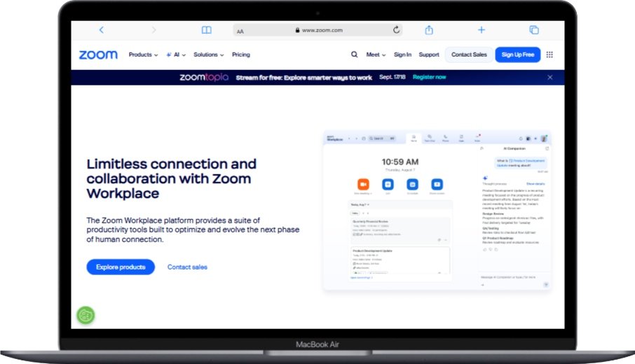This screenshot has width=635, height=364.
Task: Tap the AA reader text-size control
Action: point(240,31)
